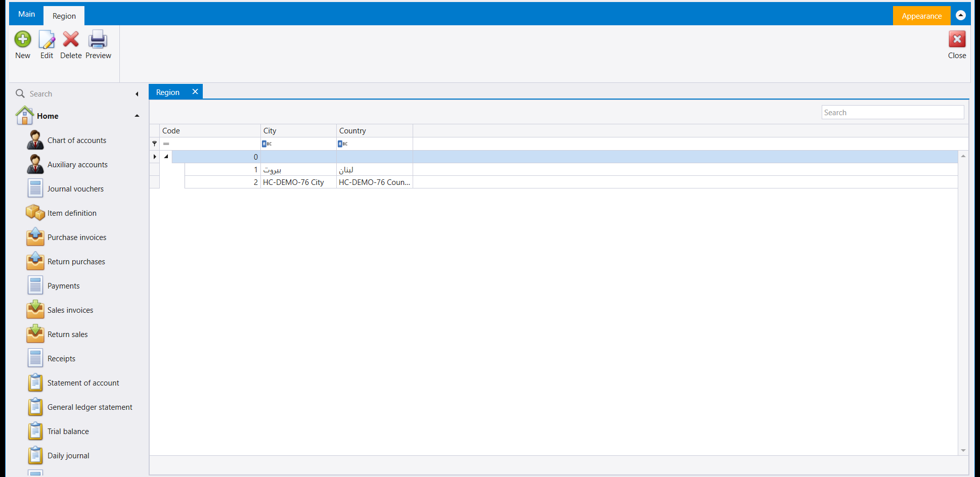This screenshot has width=980, height=477.
Task: Sort by the Country column header
Action: [x=375, y=131]
